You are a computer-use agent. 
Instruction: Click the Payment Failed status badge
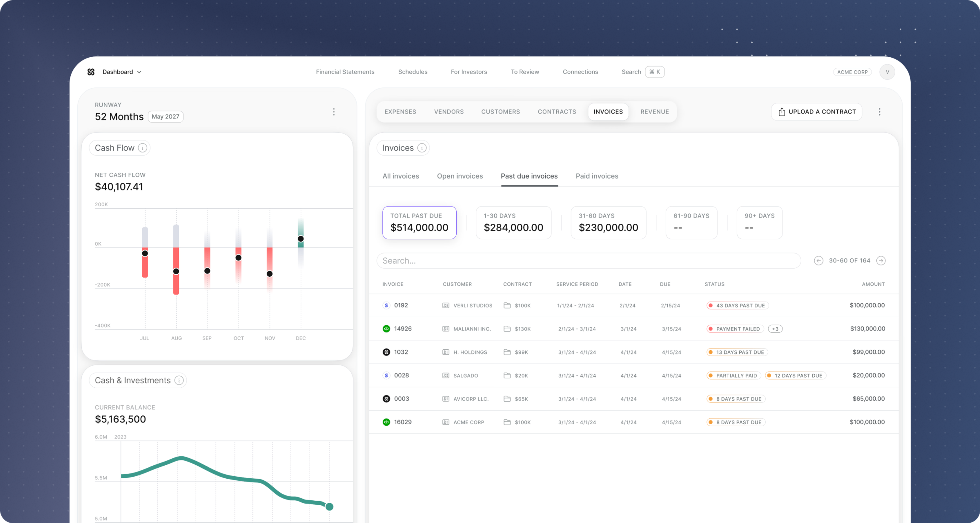[x=735, y=329]
